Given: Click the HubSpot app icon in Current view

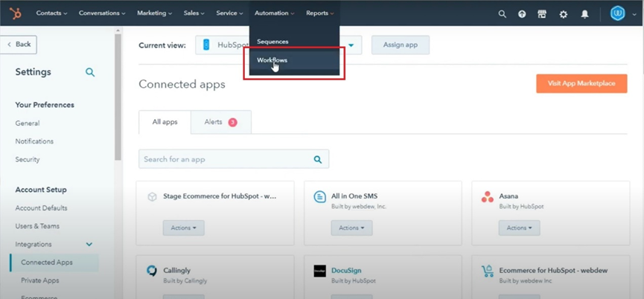Looking at the screenshot, I should pos(206,45).
